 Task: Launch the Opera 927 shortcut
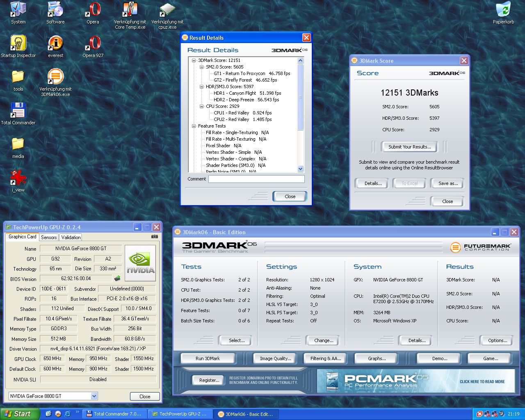pos(93,46)
